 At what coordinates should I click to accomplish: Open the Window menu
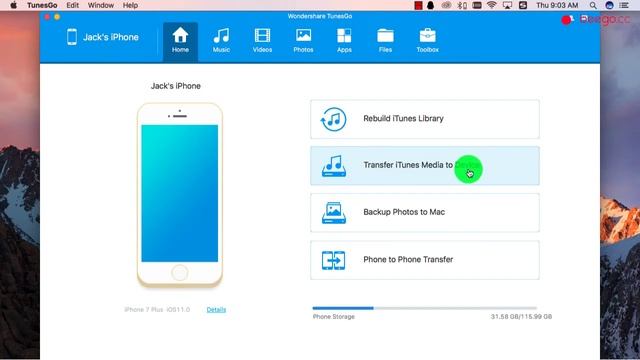pos(101,5)
